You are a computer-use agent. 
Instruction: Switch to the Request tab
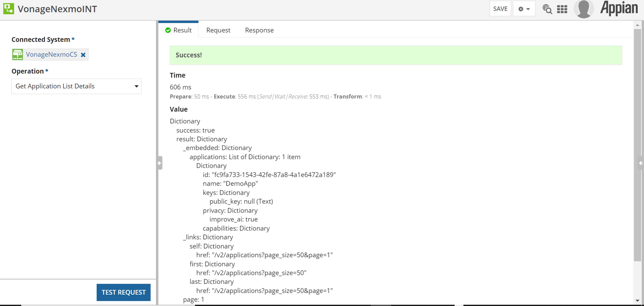(x=218, y=30)
